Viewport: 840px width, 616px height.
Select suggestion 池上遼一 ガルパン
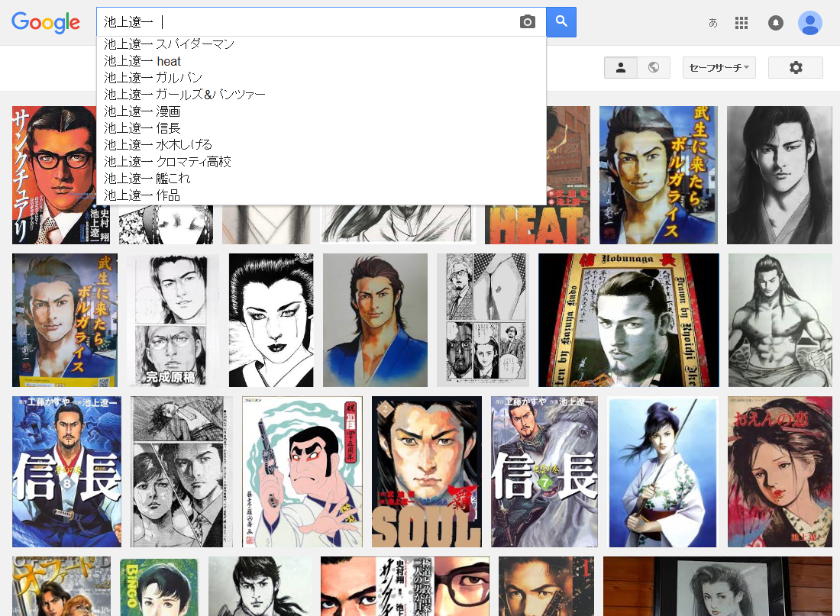click(x=321, y=78)
